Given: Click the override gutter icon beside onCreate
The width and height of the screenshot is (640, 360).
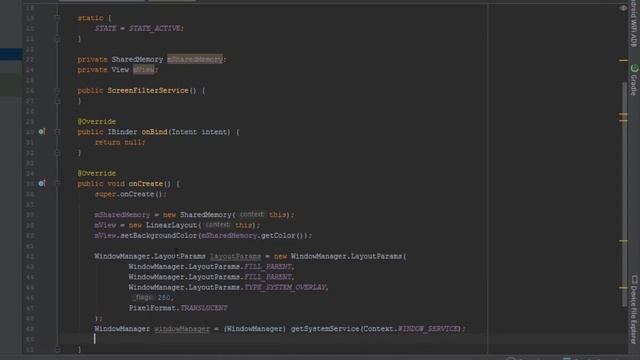Looking at the screenshot, I should 42,184.
